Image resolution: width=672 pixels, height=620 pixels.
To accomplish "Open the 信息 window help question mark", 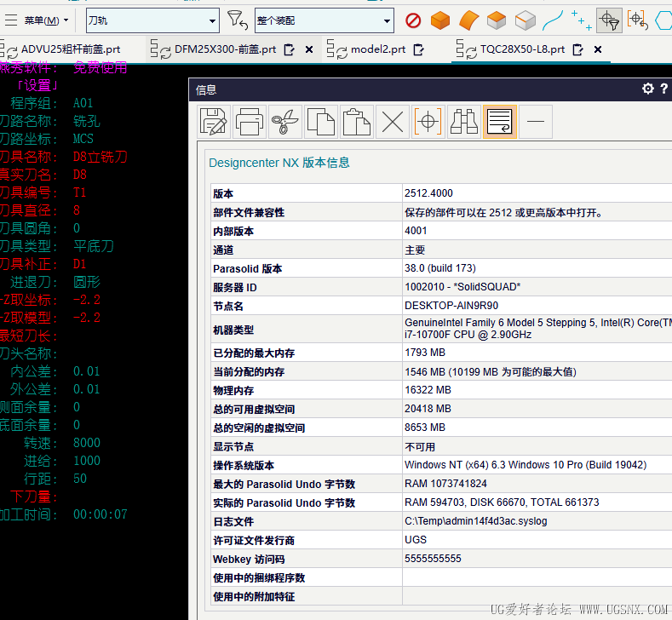I will 663,89.
